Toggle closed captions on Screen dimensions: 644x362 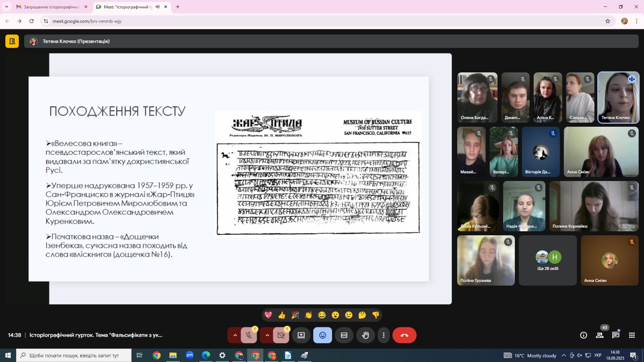344,335
